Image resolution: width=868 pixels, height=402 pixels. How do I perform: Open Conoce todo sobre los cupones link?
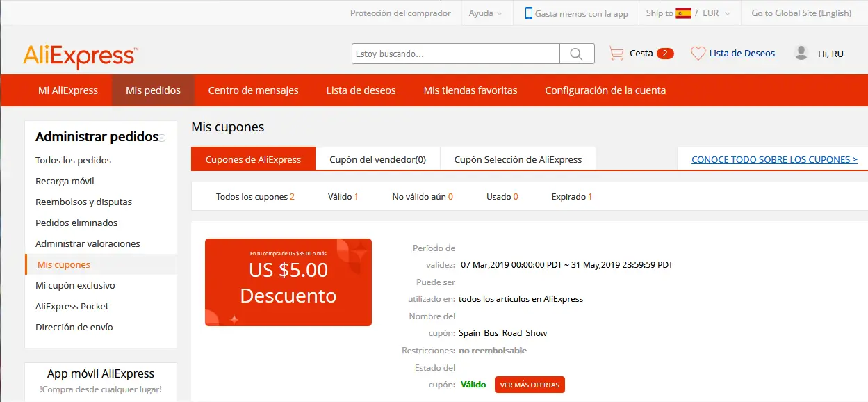[774, 159]
